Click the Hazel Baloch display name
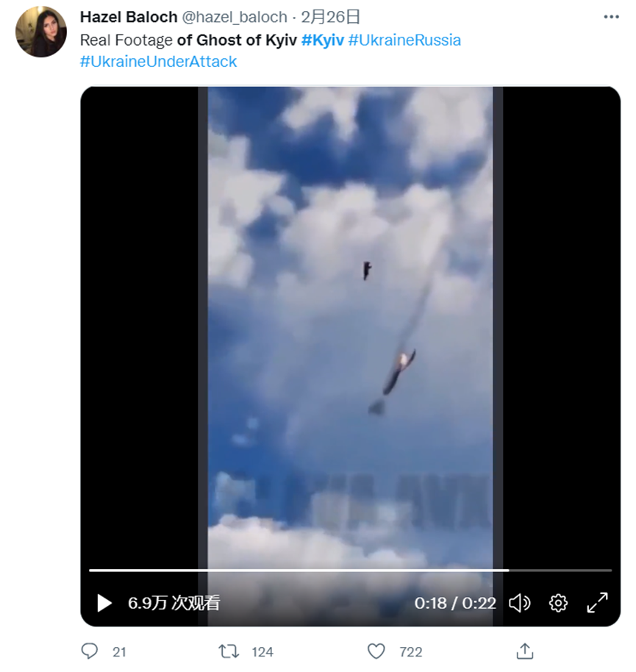The image size is (636, 672). point(129,17)
